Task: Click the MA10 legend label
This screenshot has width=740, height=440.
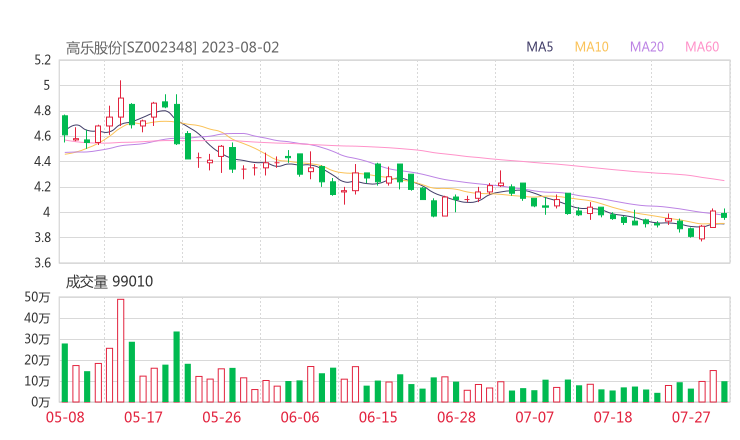Action: click(591, 47)
